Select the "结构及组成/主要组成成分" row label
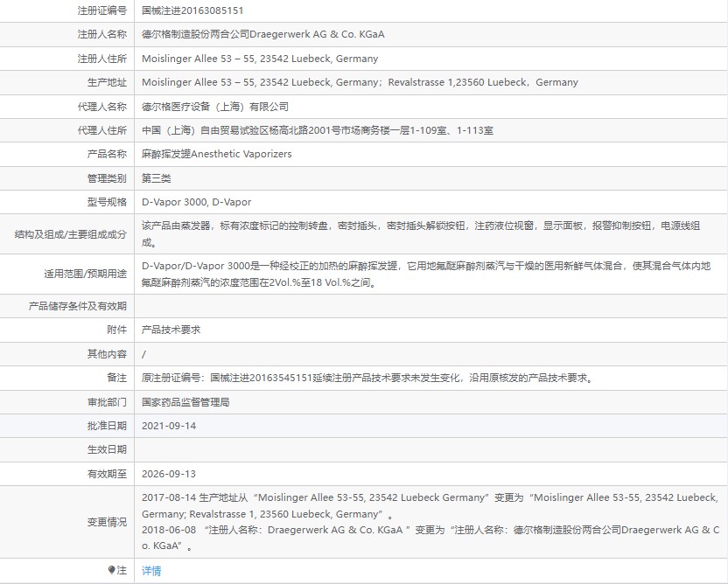 pyautogui.click(x=71, y=234)
